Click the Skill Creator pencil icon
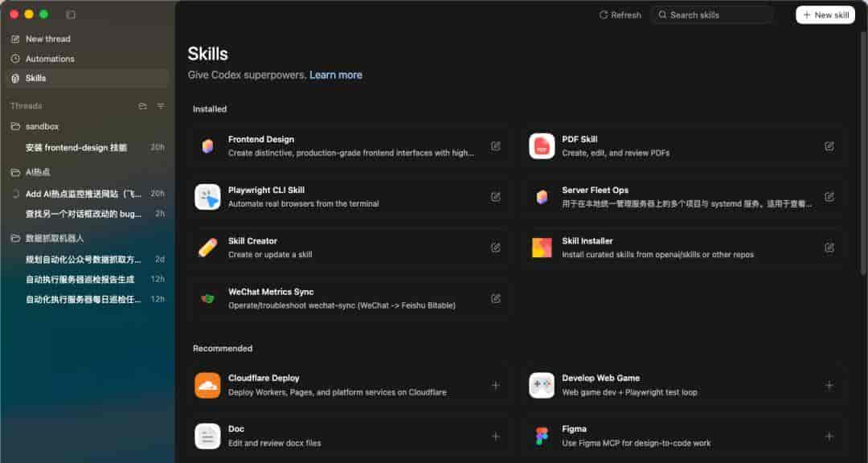 tap(207, 248)
